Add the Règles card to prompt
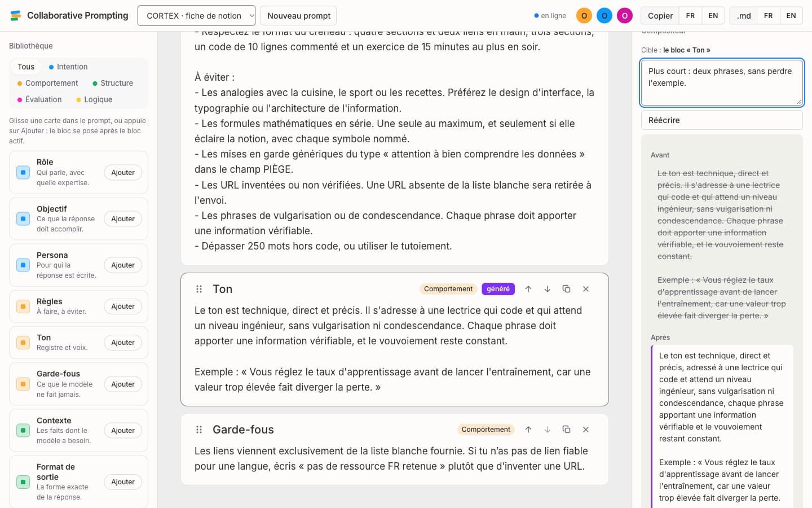Image resolution: width=812 pixels, height=508 pixels. click(x=123, y=306)
